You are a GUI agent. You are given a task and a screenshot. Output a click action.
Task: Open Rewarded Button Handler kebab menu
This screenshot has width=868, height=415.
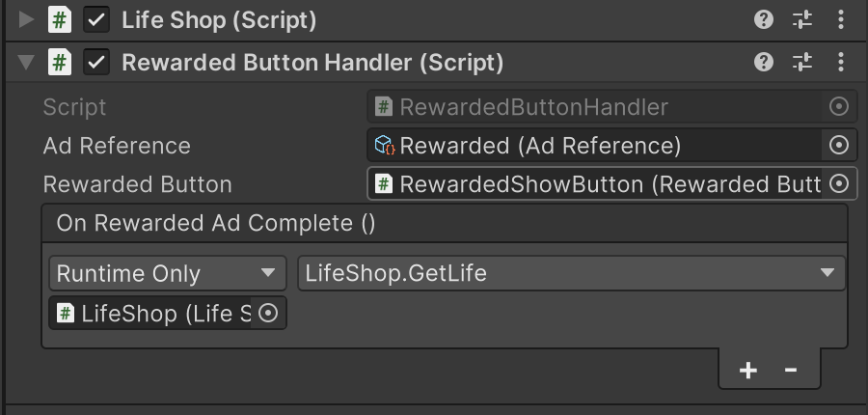tap(841, 63)
